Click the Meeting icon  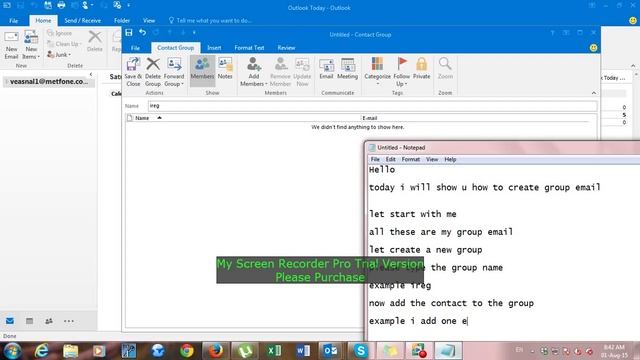(x=347, y=69)
